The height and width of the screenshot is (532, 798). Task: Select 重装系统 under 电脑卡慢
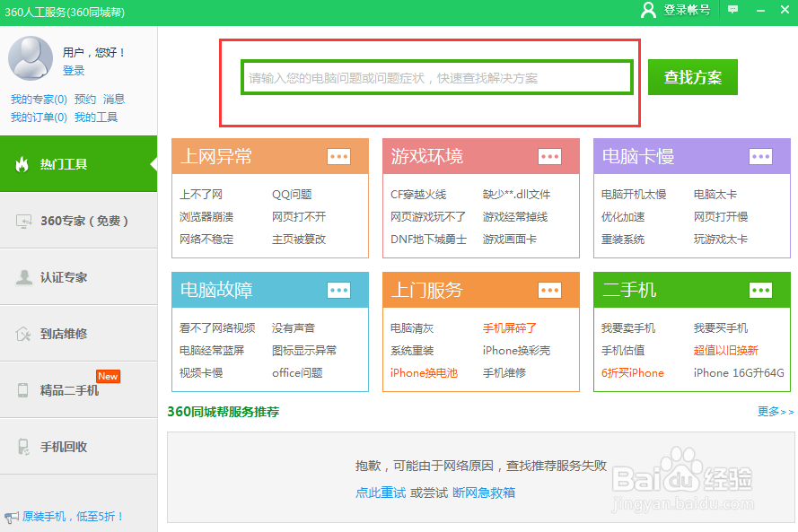(623, 239)
